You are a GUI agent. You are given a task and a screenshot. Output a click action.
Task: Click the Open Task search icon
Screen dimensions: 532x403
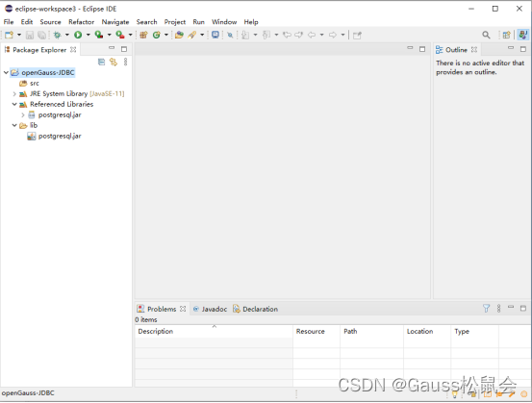(x=192, y=35)
